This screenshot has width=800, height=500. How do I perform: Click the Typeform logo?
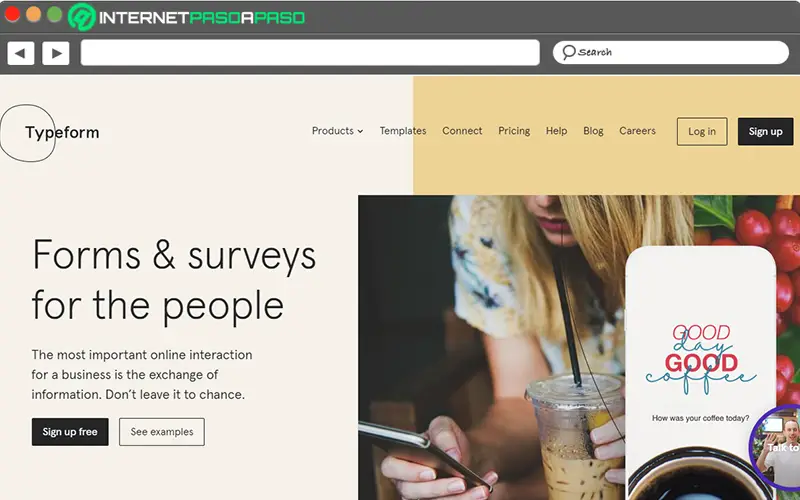tap(62, 132)
